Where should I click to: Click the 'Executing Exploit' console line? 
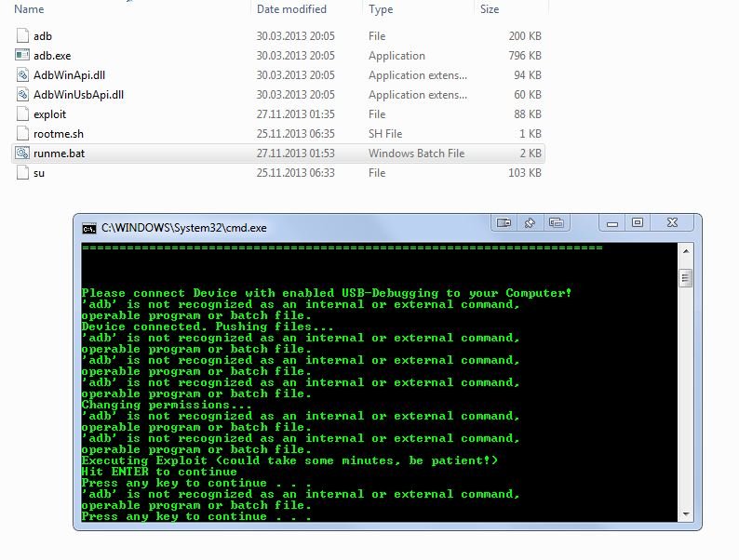[289, 460]
